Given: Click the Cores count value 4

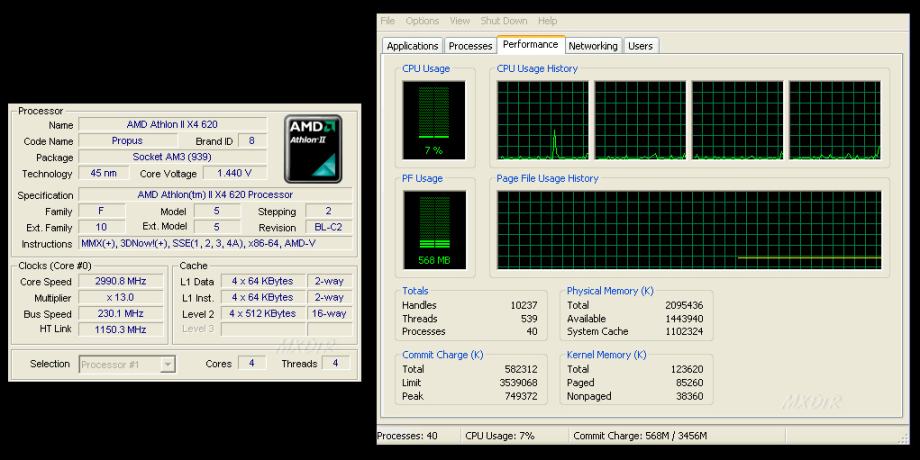Looking at the screenshot, I should (252, 363).
